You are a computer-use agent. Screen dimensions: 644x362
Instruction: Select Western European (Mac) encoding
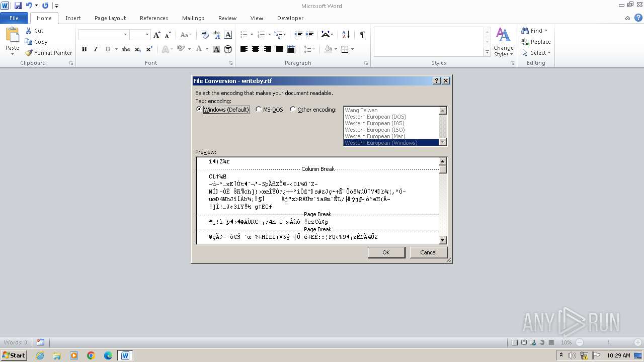(x=375, y=136)
